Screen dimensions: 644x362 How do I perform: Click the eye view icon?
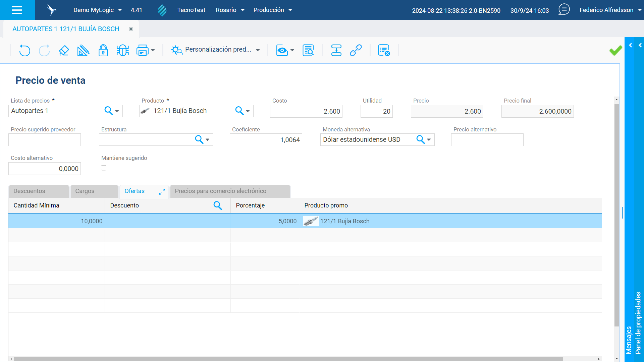coord(282,50)
